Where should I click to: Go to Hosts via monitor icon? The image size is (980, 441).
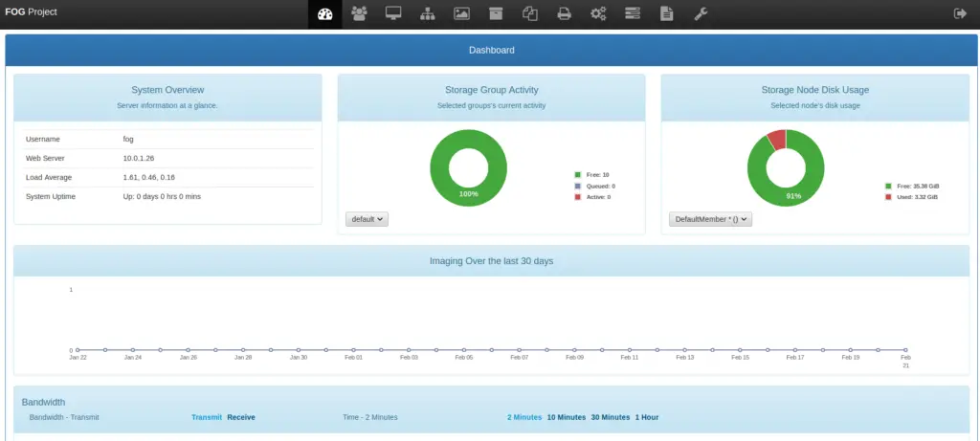(392, 13)
